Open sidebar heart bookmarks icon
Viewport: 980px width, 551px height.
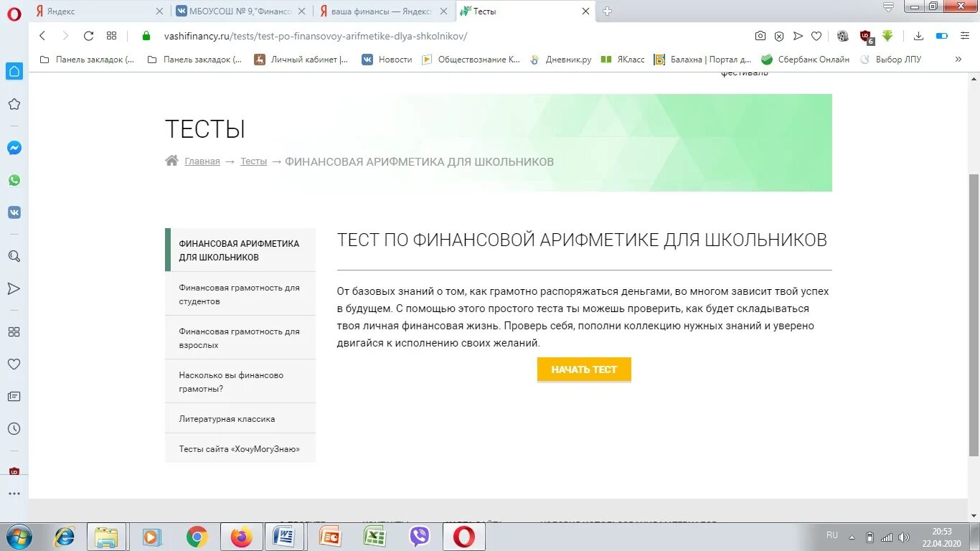[14, 364]
